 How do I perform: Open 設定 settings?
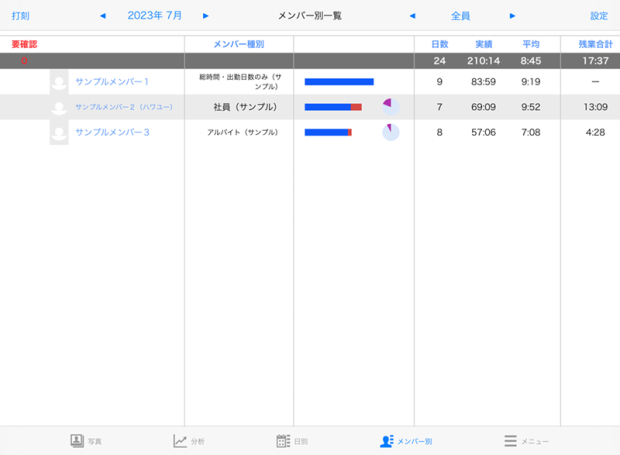598,16
